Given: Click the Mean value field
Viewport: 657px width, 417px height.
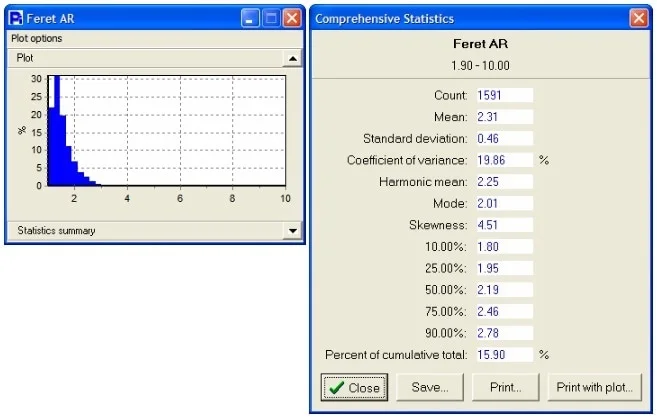Looking at the screenshot, I should tap(503, 116).
